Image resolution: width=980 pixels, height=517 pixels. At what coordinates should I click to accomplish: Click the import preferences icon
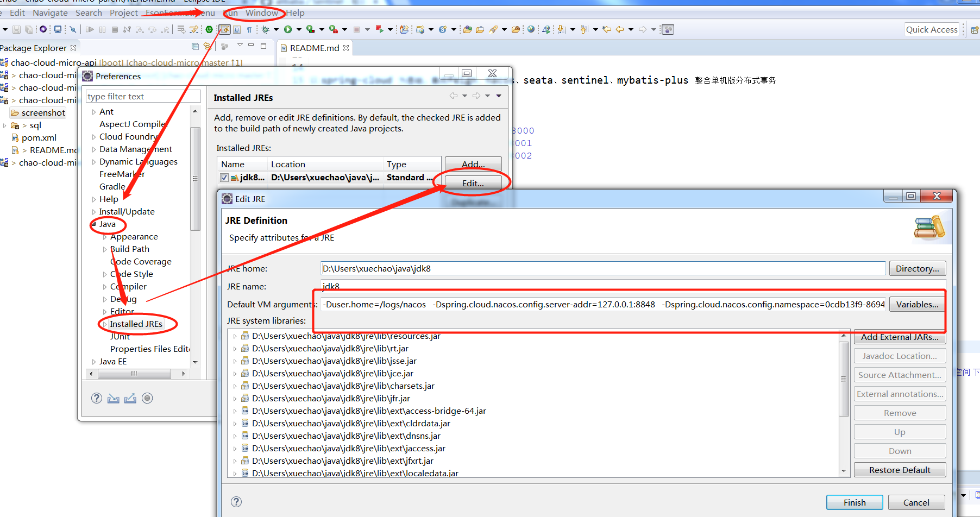tap(113, 398)
